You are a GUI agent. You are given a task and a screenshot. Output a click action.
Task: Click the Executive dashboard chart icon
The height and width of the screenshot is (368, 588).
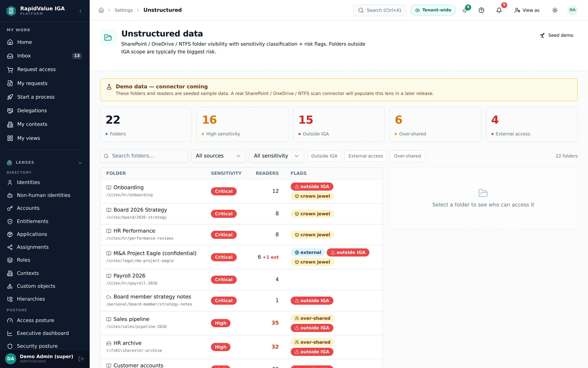10,333
